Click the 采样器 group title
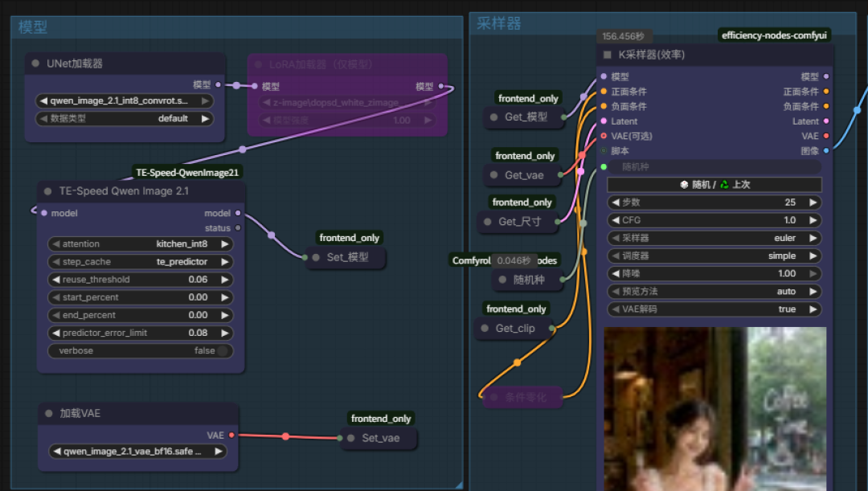Screen dimensions: 868x491 point(499,23)
